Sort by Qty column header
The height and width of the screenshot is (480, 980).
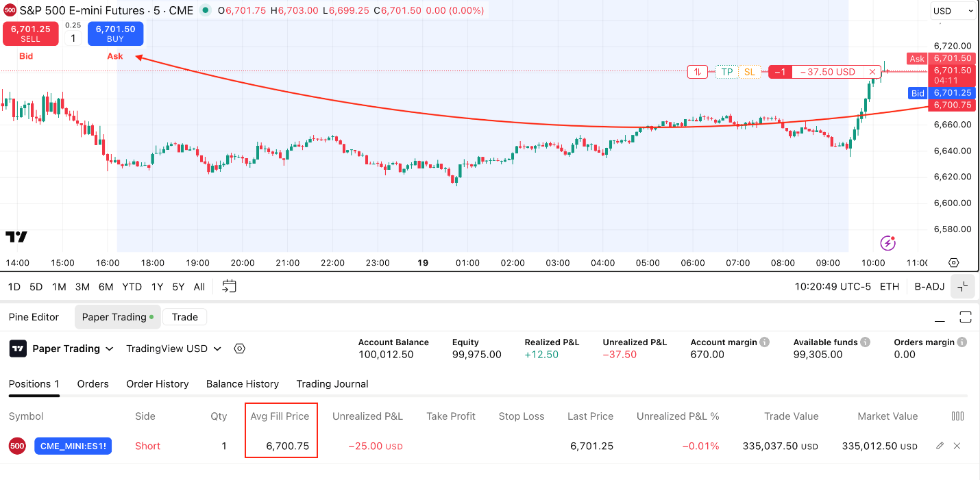(219, 416)
